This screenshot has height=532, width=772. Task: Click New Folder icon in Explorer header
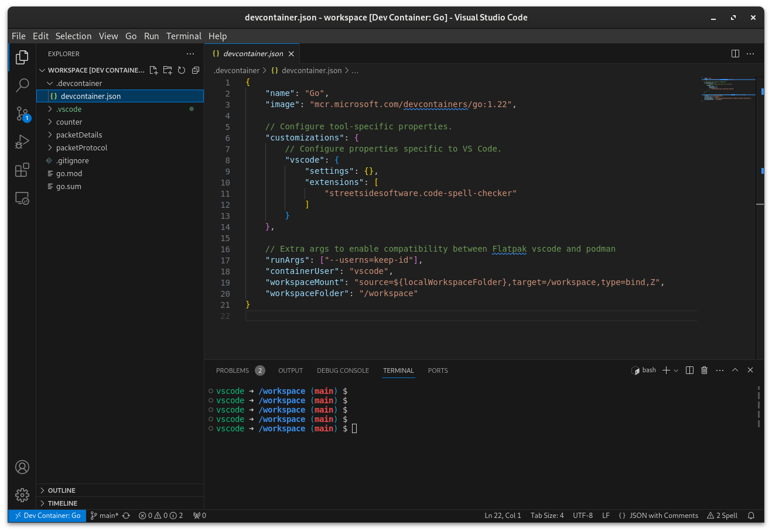[168, 70]
